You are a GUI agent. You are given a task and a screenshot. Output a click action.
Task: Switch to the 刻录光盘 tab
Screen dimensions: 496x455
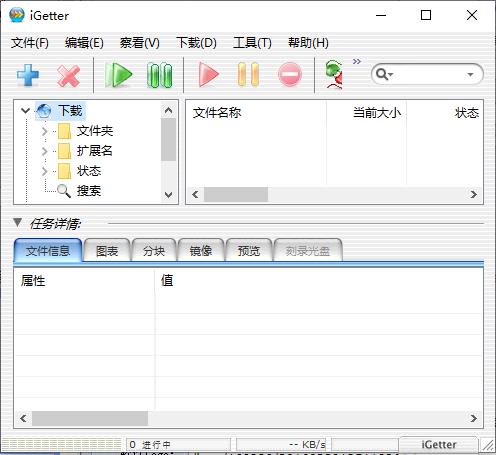coord(308,251)
